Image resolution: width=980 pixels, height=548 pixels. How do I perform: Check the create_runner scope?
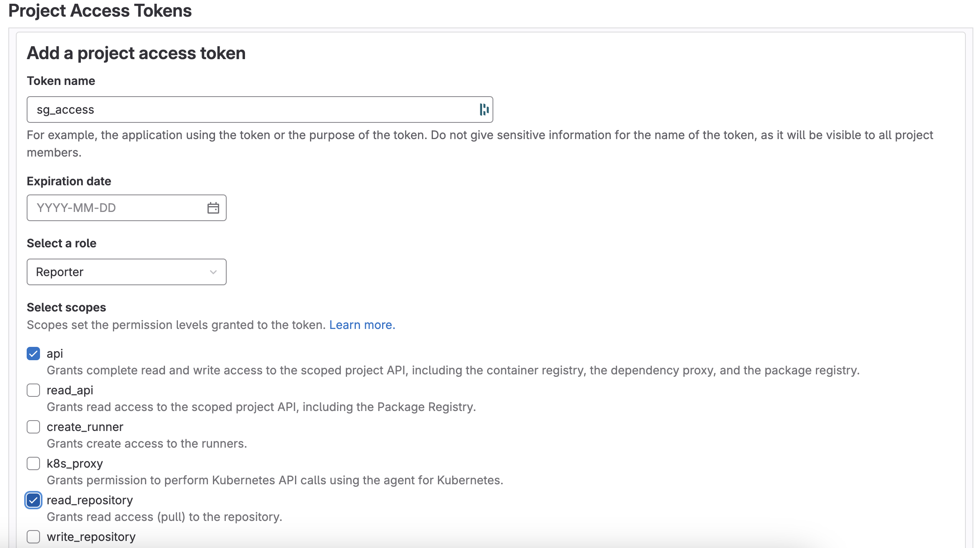[33, 427]
